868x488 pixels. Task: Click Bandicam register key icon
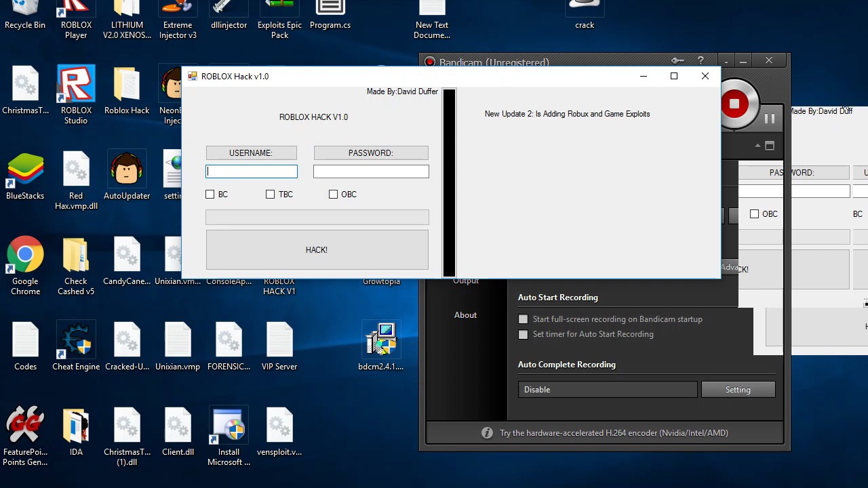(677, 61)
